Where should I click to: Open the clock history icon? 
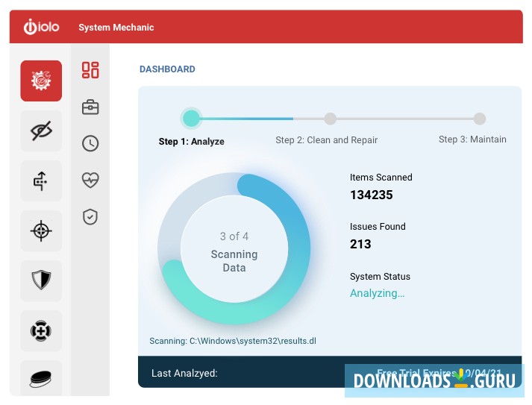[x=90, y=143]
